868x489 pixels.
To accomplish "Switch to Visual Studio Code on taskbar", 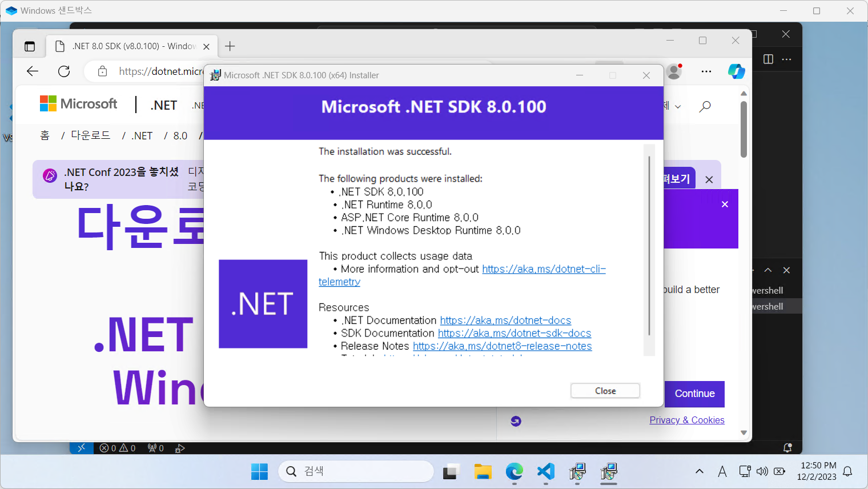I will (x=546, y=472).
